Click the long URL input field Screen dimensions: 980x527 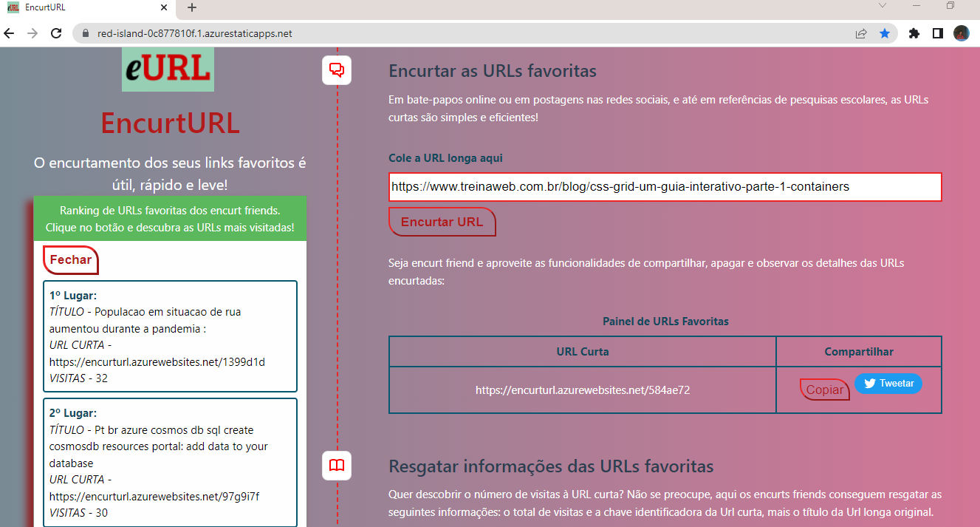tap(665, 187)
